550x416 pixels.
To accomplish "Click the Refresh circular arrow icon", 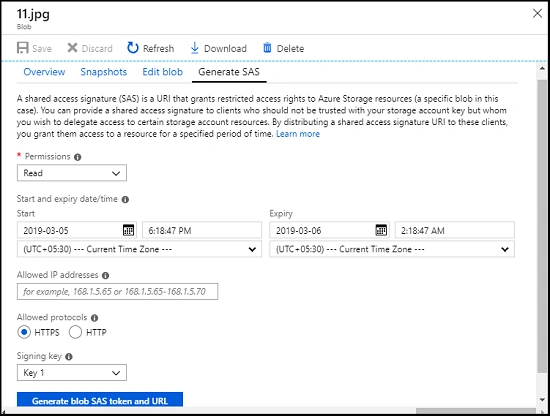I will point(133,48).
